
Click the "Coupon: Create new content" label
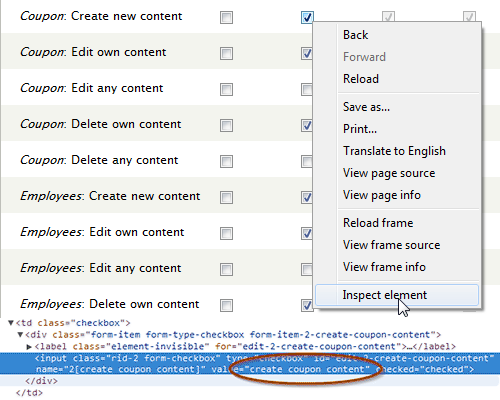[x=101, y=16]
